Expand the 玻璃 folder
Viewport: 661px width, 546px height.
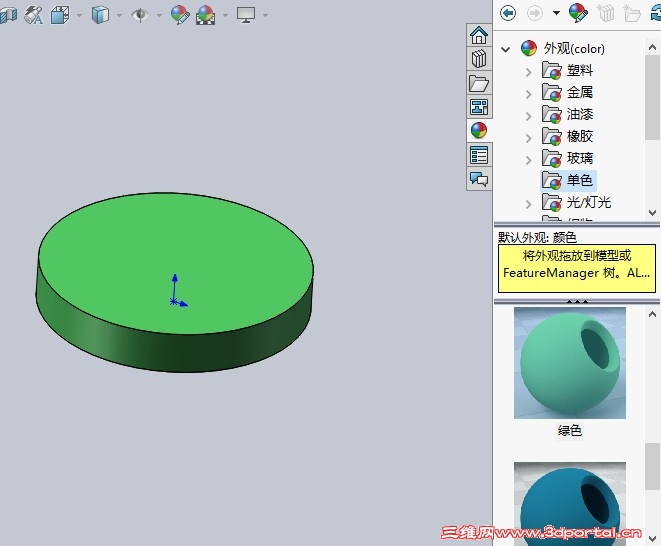[529, 160]
